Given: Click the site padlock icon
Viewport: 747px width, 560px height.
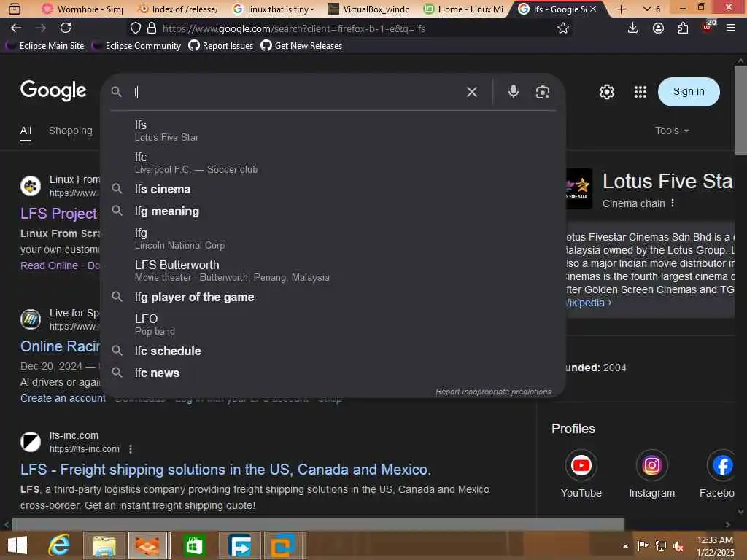Looking at the screenshot, I should tap(152, 28).
